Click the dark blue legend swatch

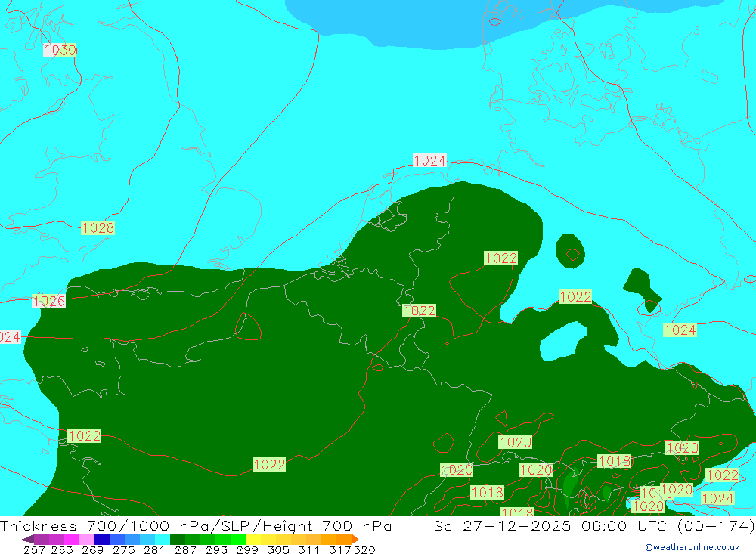click(x=102, y=539)
